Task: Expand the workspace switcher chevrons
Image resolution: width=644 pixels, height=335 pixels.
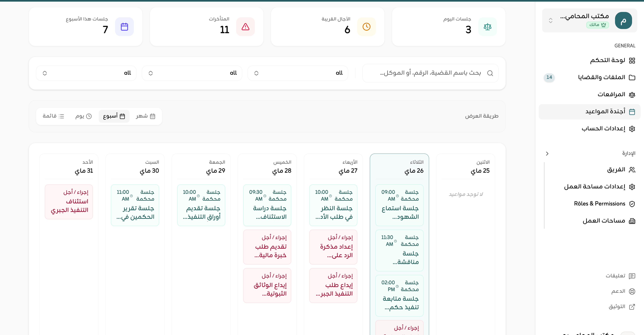Action: 550,20
